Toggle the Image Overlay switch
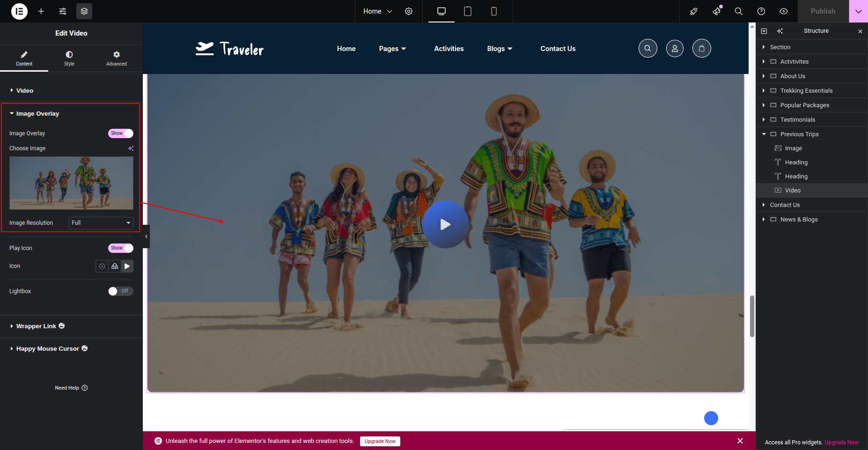 [x=121, y=133]
